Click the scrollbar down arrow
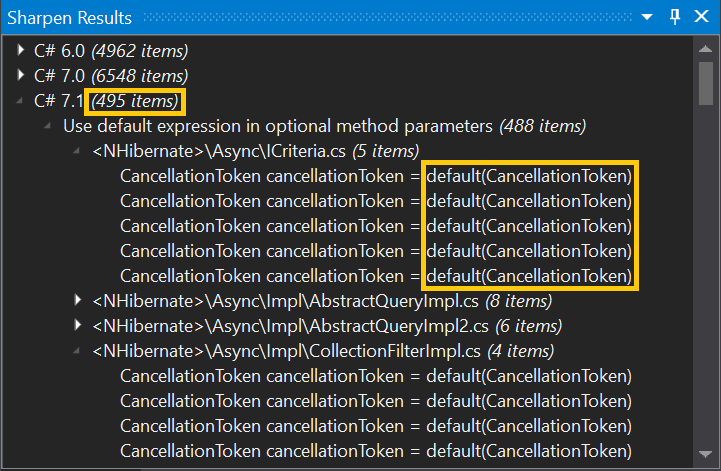Screen dimensions: 721x471 (705, 454)
